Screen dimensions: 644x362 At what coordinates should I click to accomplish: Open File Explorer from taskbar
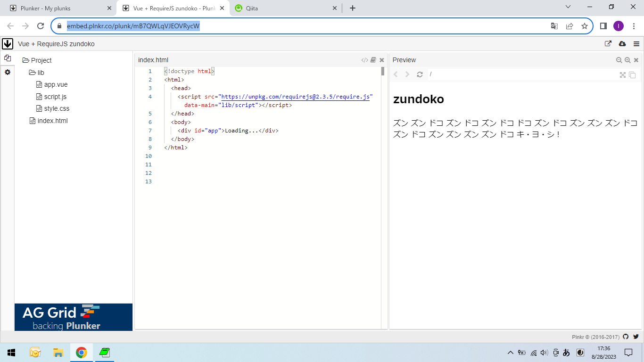pos(58,353)
